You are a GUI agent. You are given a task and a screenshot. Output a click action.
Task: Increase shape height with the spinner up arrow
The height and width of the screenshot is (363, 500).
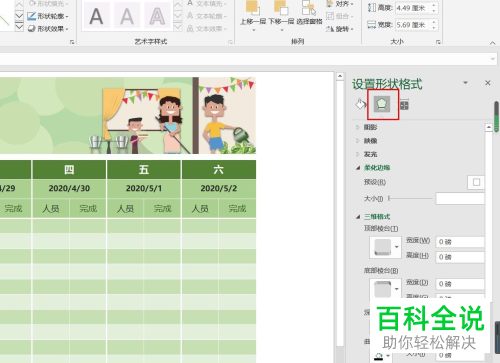click(x=434, y=5)
